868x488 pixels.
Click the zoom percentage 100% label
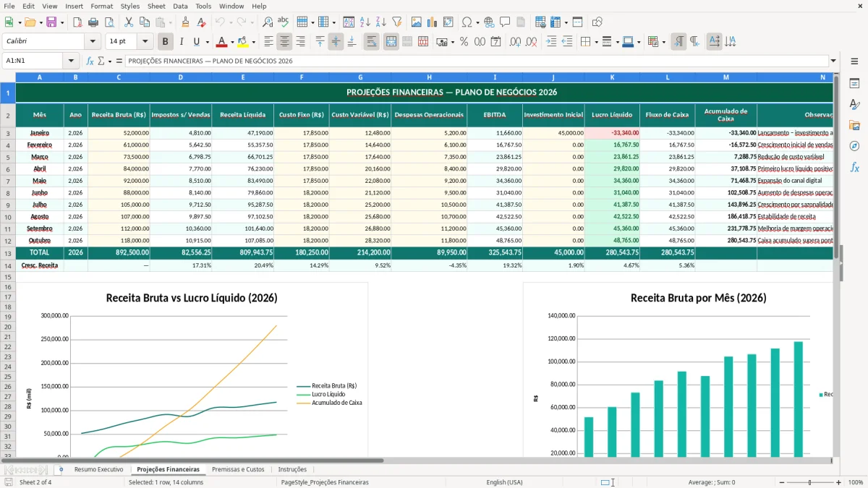[856, 482]
